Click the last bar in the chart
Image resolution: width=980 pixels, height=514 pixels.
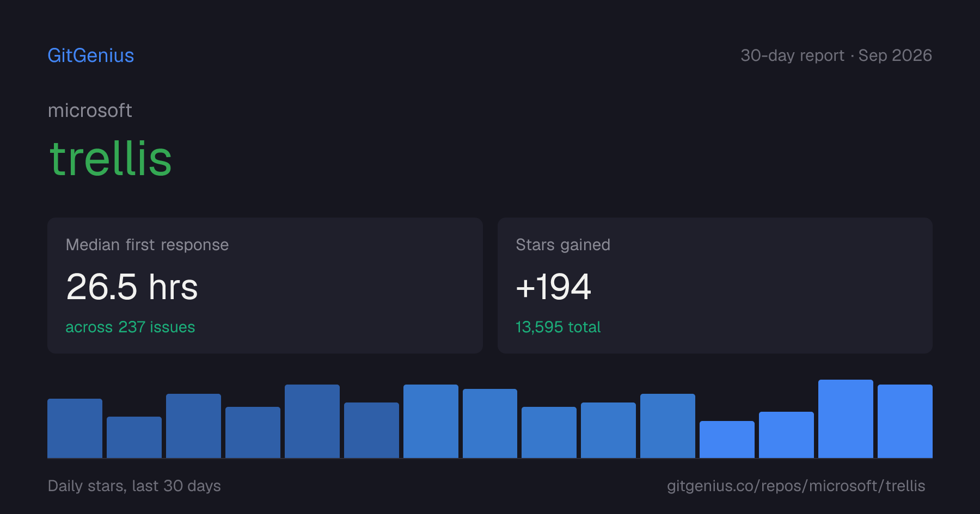(x=905, y=421)
